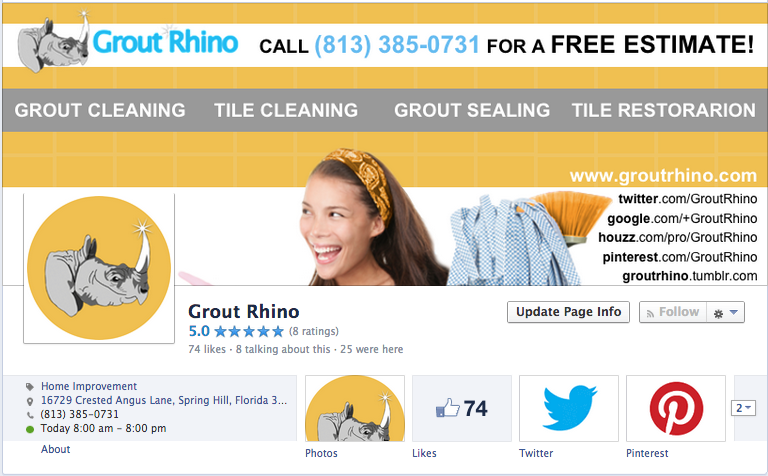Click the round rhino profile picture
The image size is (768, 476).
pos(99,268)
